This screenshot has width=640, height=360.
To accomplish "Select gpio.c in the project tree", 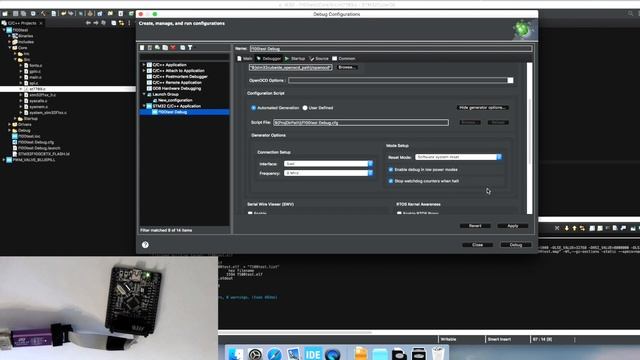I will tap(35, 71).
